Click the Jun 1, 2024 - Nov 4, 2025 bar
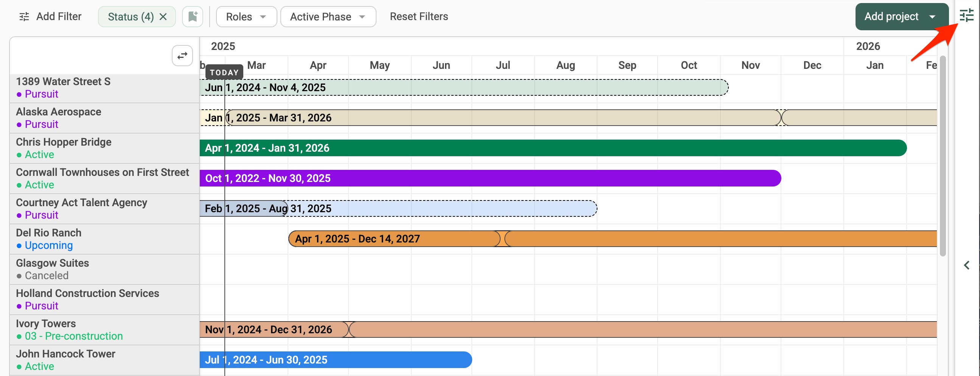 click(464, 87)
